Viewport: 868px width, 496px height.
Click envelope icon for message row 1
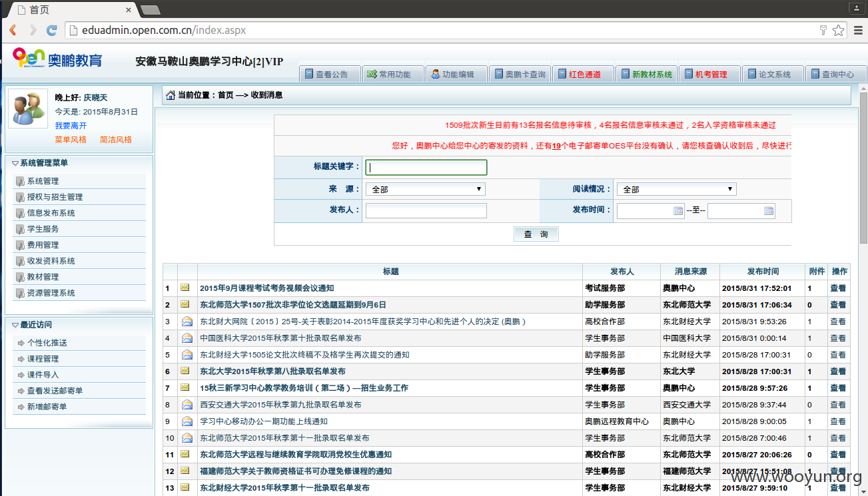click(185, 288)
